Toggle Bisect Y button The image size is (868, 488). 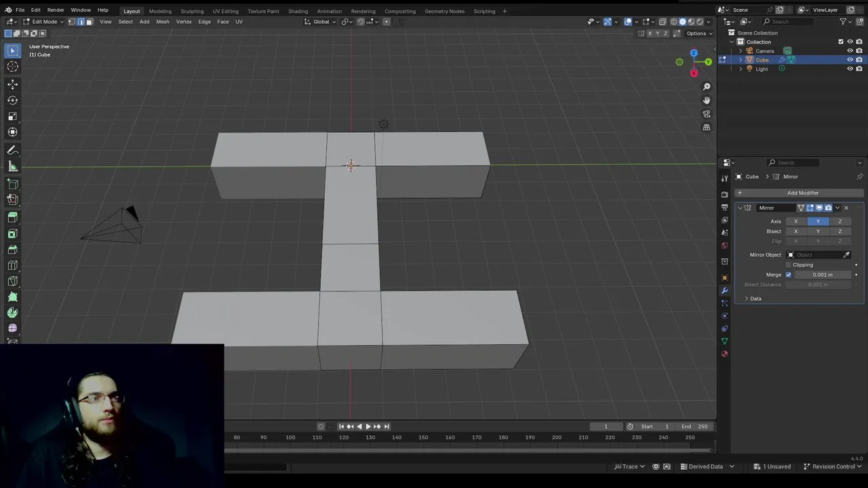point(818,232)
